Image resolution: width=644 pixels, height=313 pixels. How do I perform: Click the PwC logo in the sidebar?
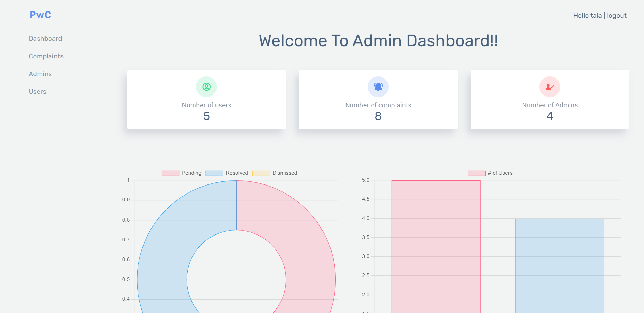click(x=40, y=15)
